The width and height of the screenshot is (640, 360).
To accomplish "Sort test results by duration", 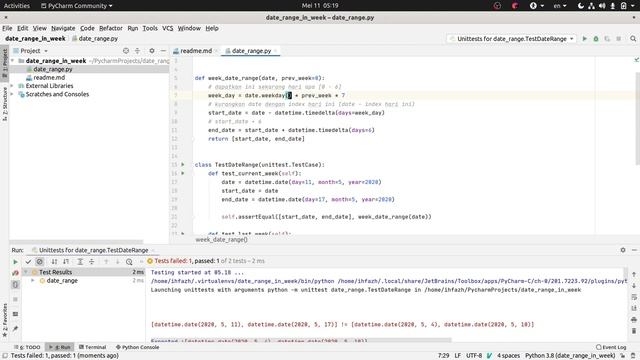I will pos(66,262).
